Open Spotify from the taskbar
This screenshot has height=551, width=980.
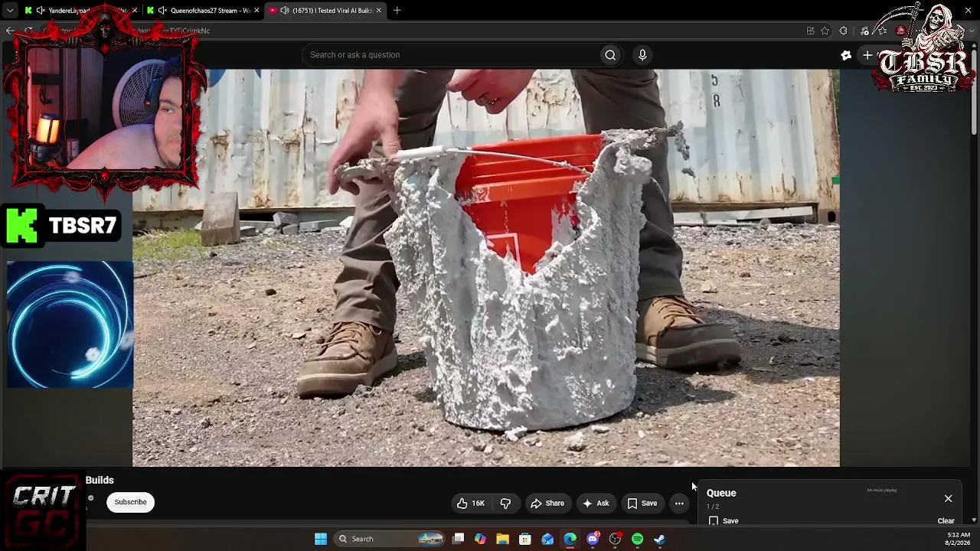click(x=638, y=539)
